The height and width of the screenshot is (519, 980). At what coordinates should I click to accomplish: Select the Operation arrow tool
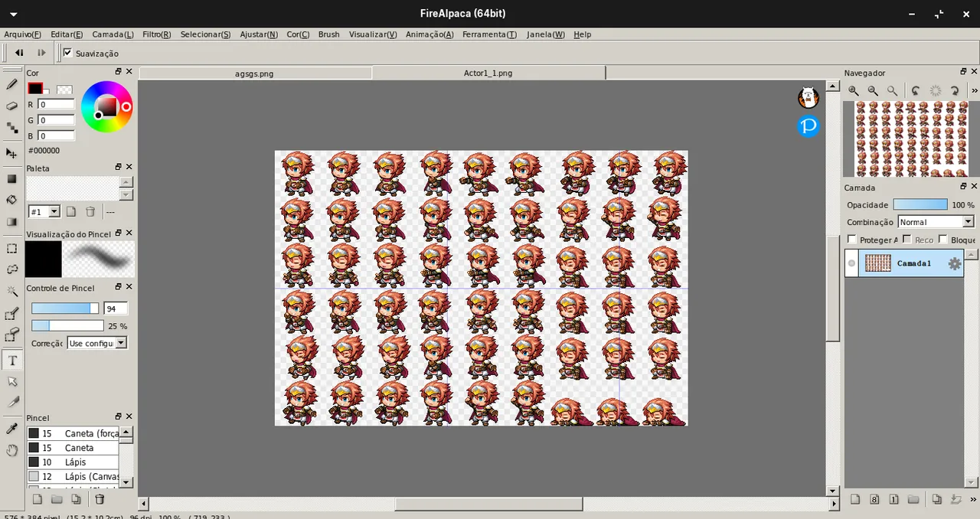11,381
